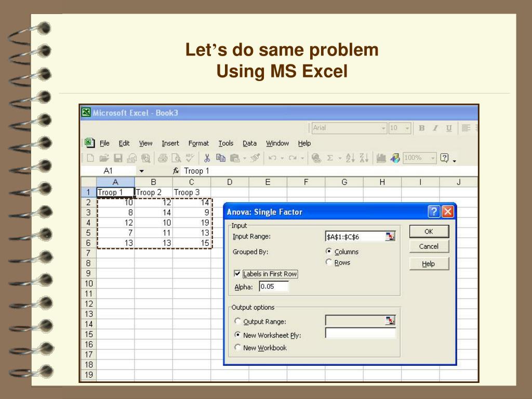Viewport: 532px width, 399px height.
Task: Click OK in the Anova dialog
Action: (x=429, y=231)
